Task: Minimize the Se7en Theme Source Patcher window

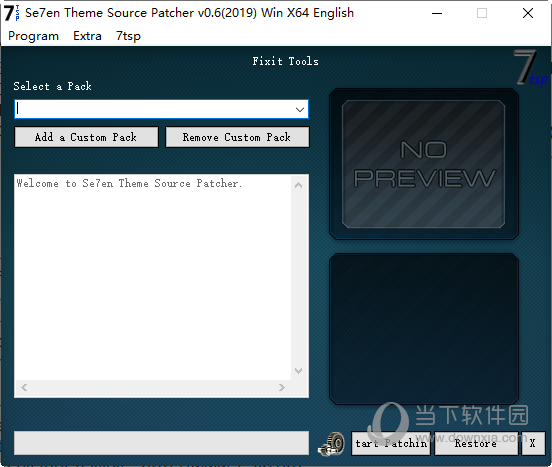Action: pos(437,13)
